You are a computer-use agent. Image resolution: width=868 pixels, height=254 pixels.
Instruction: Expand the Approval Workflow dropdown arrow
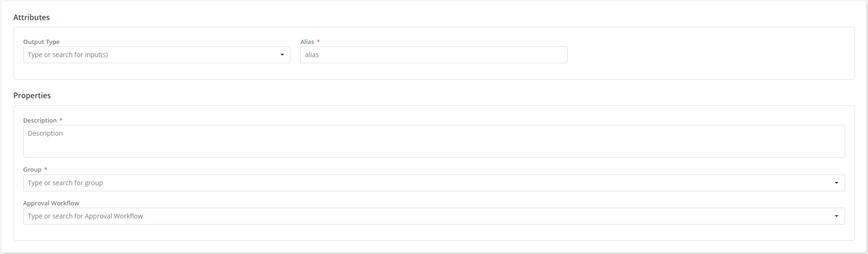836,216
